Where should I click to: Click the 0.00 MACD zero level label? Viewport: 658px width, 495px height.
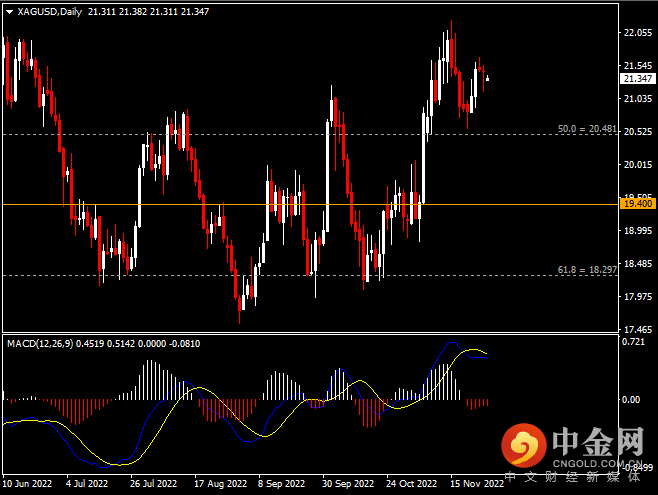(x=631, y=399)
